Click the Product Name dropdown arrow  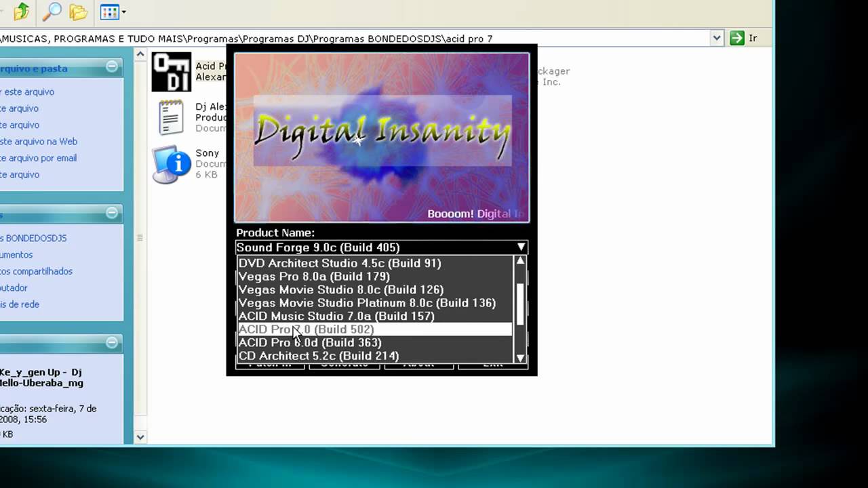tap(521, 247)
